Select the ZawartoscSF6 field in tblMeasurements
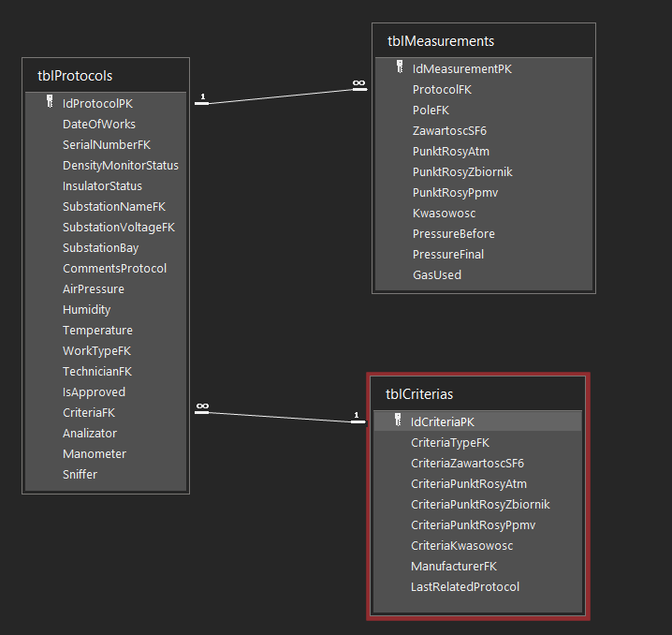The width and height of the screenshot is (672, 635). (x=449, y=130)
